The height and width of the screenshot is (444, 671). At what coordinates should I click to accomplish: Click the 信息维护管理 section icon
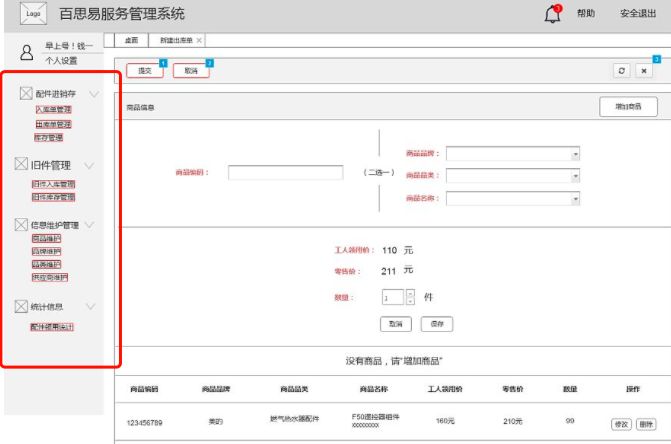21,224
